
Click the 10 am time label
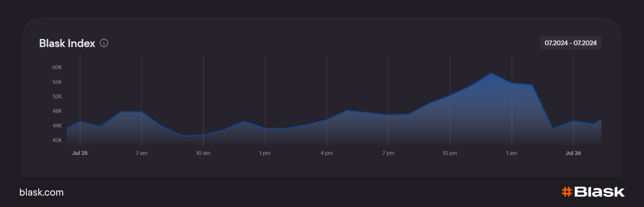[x=203, y=153]
